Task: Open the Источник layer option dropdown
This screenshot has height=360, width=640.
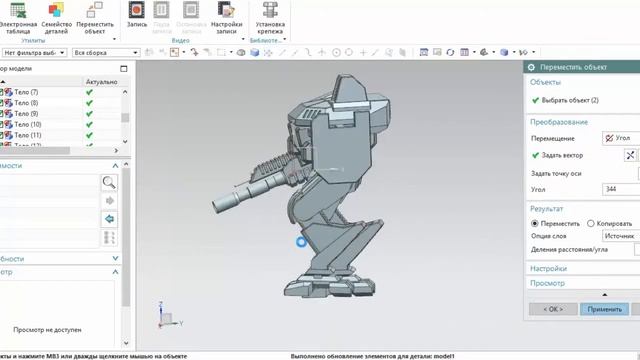Action: tap(621, 236)
